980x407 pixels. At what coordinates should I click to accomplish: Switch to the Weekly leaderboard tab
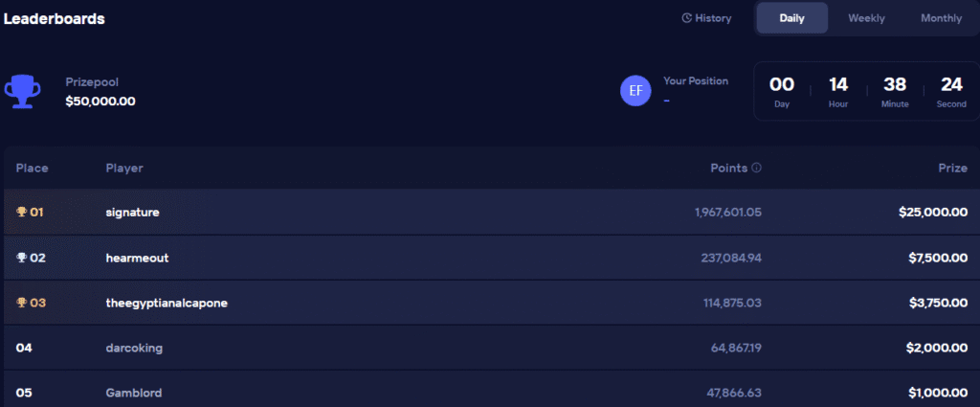[x=866, y=18]
